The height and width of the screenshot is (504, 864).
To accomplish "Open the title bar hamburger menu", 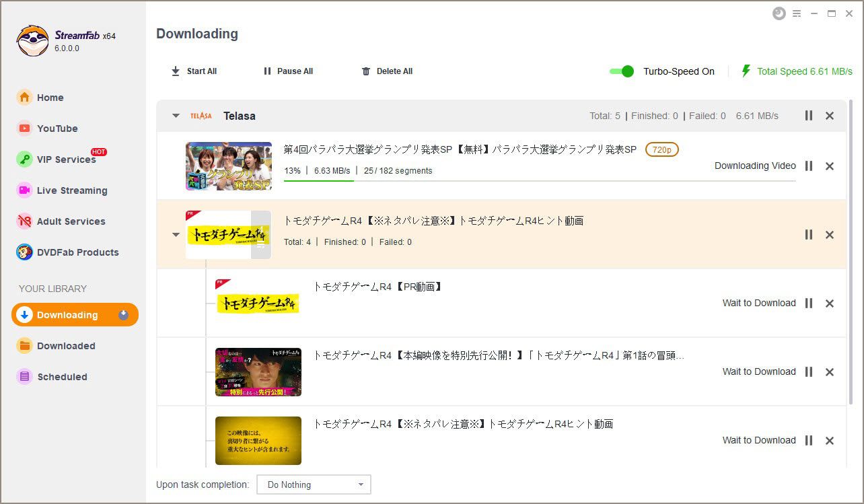I will 797,13.
